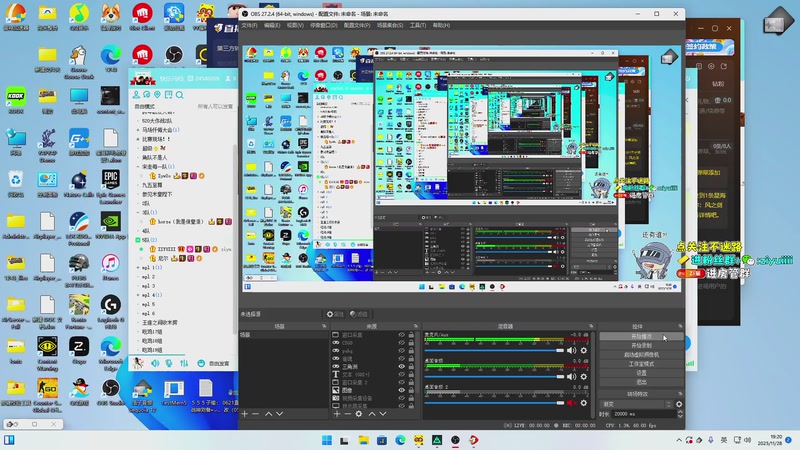Mute the 麦克风/Aux speaker icon
Screen dimensions: 800x450
tap(571, 351)
